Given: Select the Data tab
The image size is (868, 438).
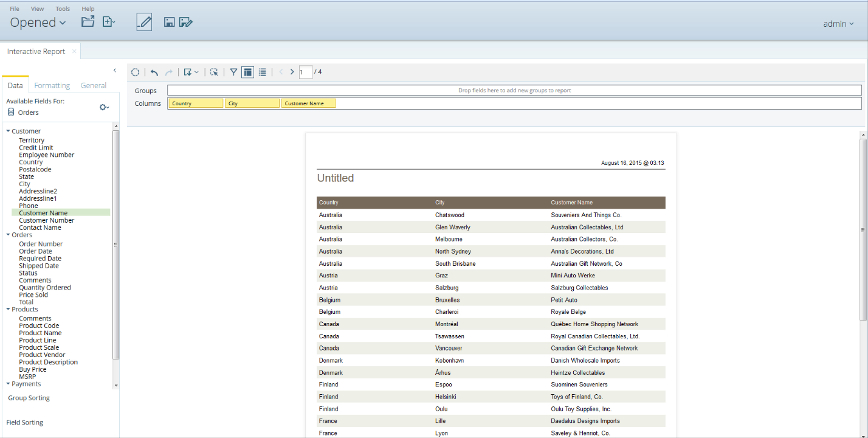Looking at the screenshot, I should pyautogui.click(x=15, y=86).
